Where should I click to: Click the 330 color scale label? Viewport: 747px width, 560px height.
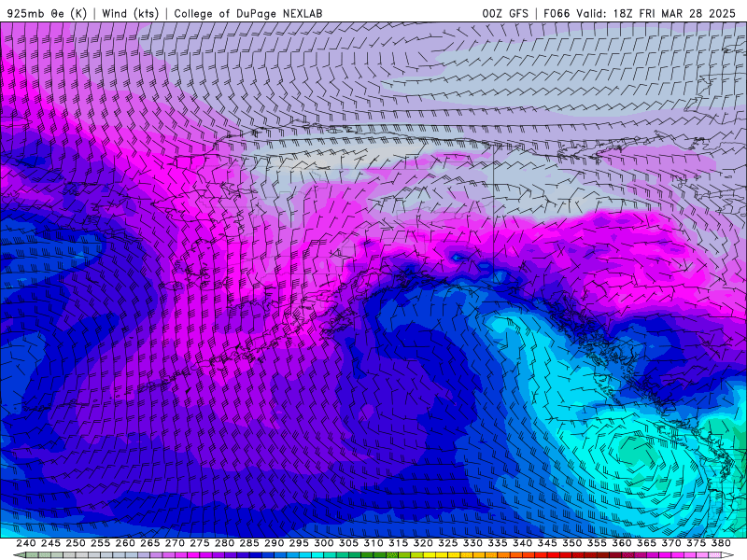point(472,543)
